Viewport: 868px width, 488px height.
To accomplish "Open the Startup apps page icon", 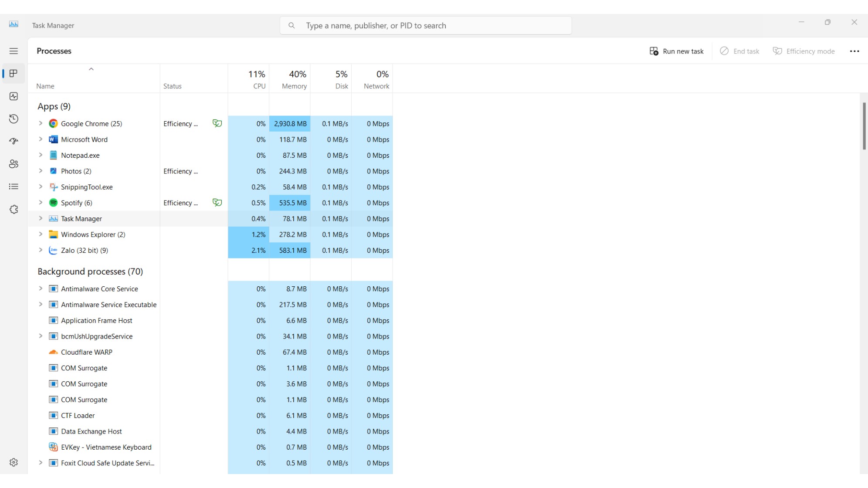I will pos(14,142).
